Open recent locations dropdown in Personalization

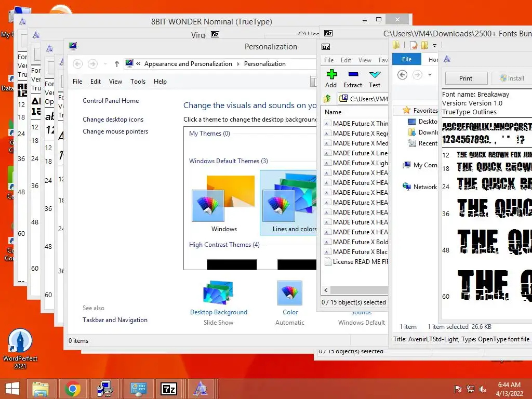[x=105, y=64]
